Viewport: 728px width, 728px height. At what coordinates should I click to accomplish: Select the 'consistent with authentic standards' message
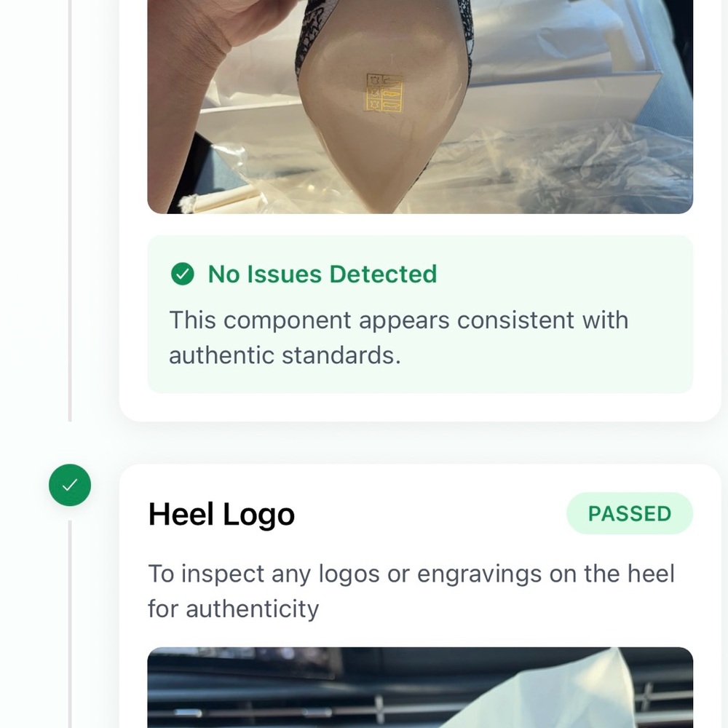pos(398,338)
